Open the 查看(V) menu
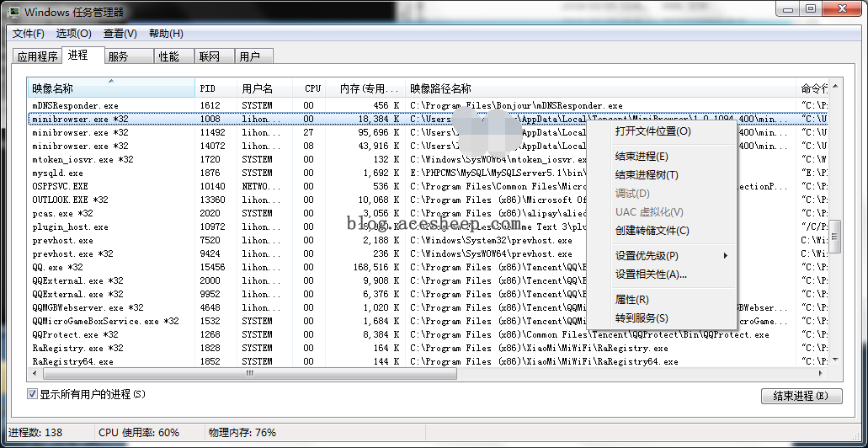Image resolution: width=868 pixels, height=448 pixels. tap(120, 34)
